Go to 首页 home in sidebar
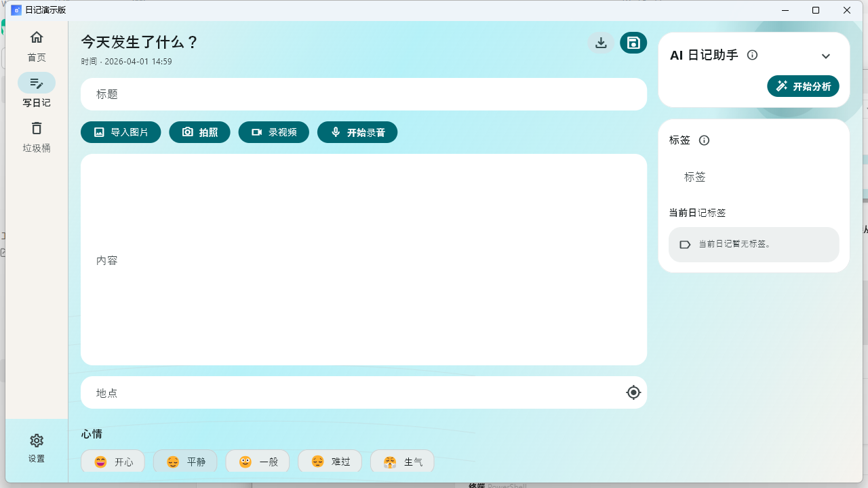This screenshot has height=488, width=868. 37,45
